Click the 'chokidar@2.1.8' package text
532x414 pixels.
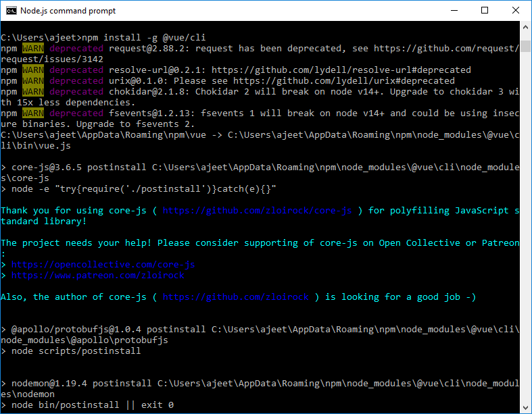coord(149,92)
